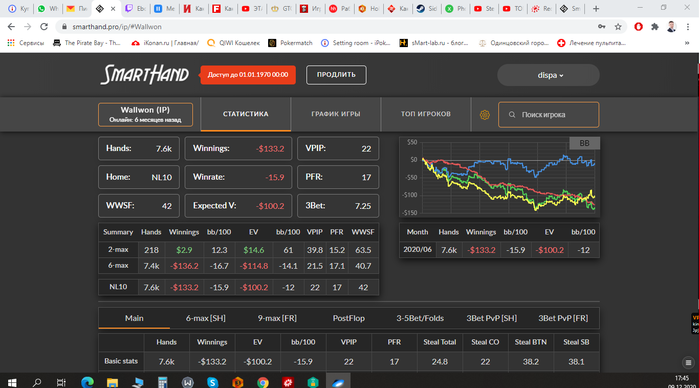
Task: Open the dispa account dropdown
Action: pos(549,75)
